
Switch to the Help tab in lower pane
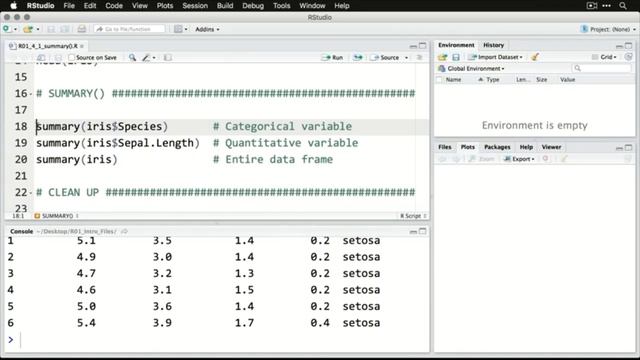[x=526, y=147]
